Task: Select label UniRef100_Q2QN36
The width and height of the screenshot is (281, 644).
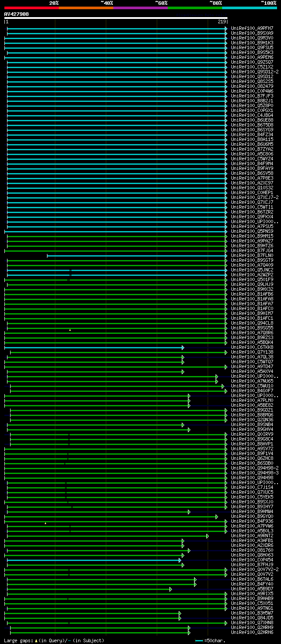Action: click(252, 420)
